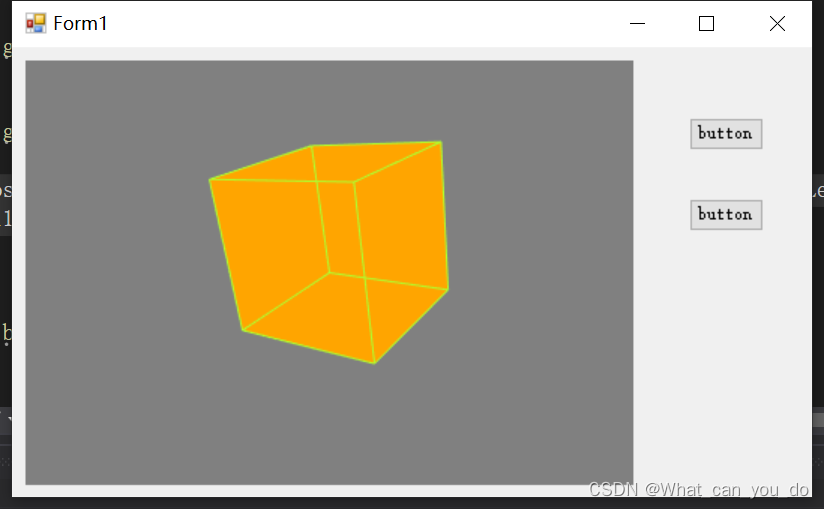This screenshot has width=824, height=509.
Task: Click the Form1 application icon in title bar
Action: (x=36, y=24)
